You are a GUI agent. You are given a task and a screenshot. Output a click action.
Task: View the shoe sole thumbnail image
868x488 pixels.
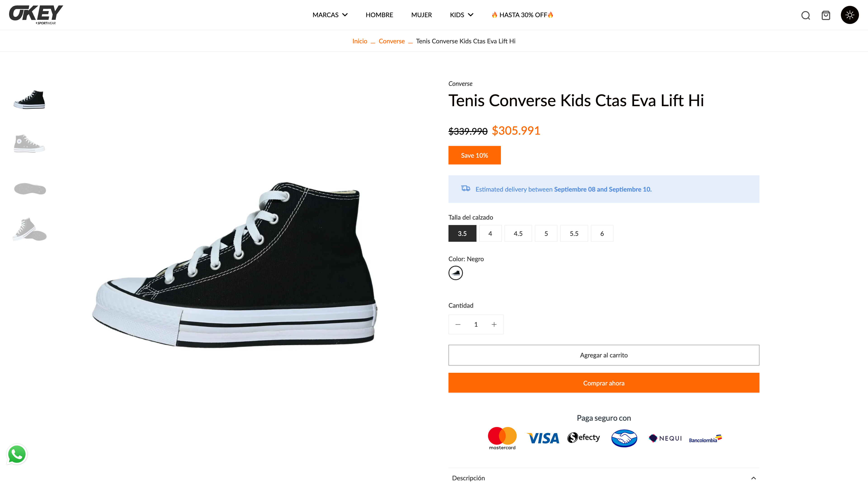[x=30, y=189]
